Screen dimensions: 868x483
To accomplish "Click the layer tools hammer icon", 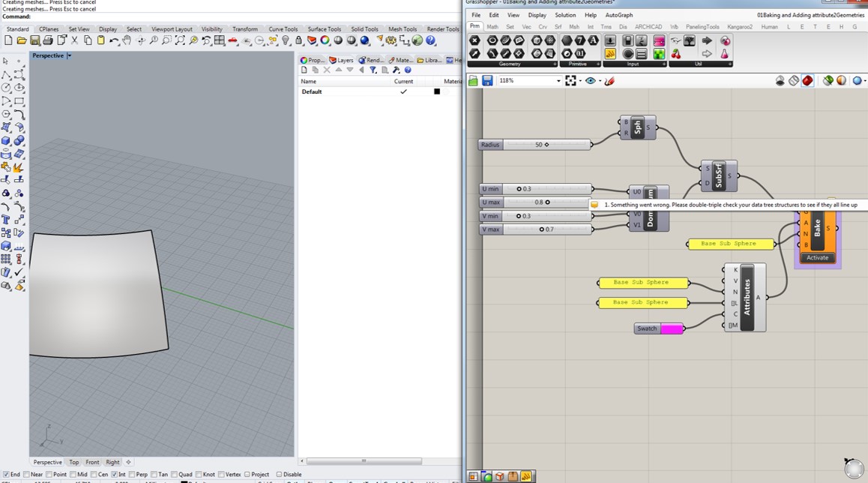I will point(397,70).
